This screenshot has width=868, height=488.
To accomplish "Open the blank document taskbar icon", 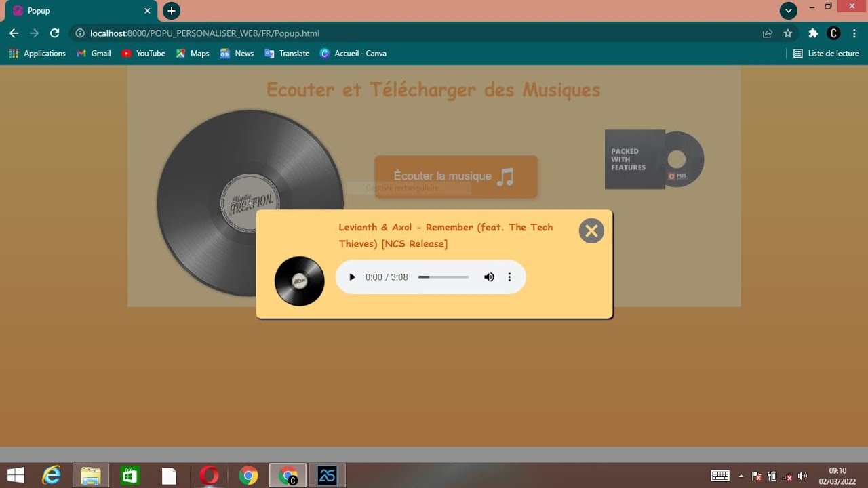I will pos(169,476).
